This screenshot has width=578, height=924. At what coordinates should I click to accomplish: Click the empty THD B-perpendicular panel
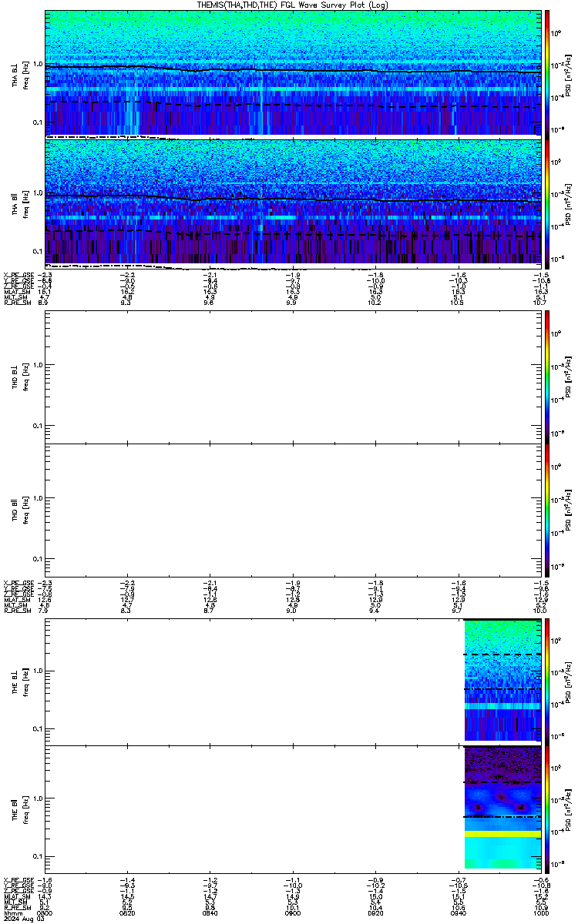tap(293, 377)
